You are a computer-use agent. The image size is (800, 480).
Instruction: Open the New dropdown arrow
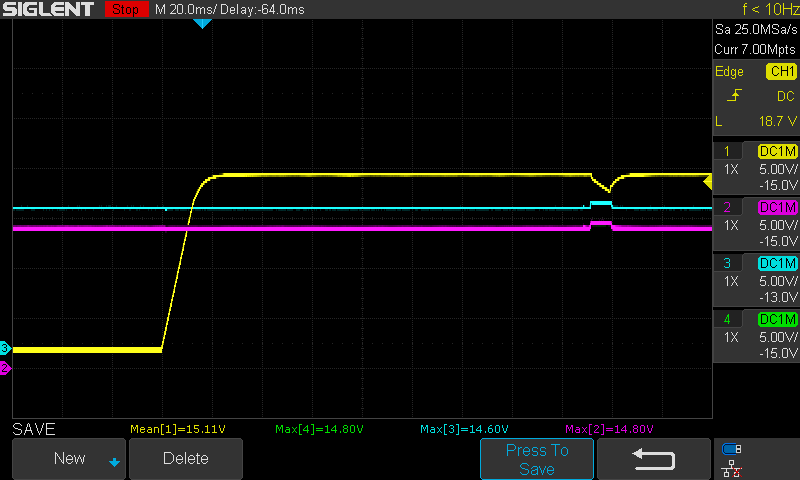114,462
